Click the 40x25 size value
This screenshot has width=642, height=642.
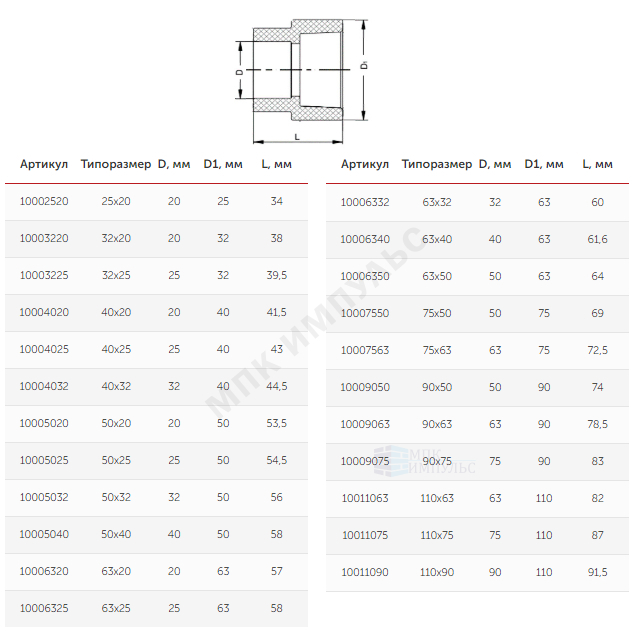click(x=116, y=349)
